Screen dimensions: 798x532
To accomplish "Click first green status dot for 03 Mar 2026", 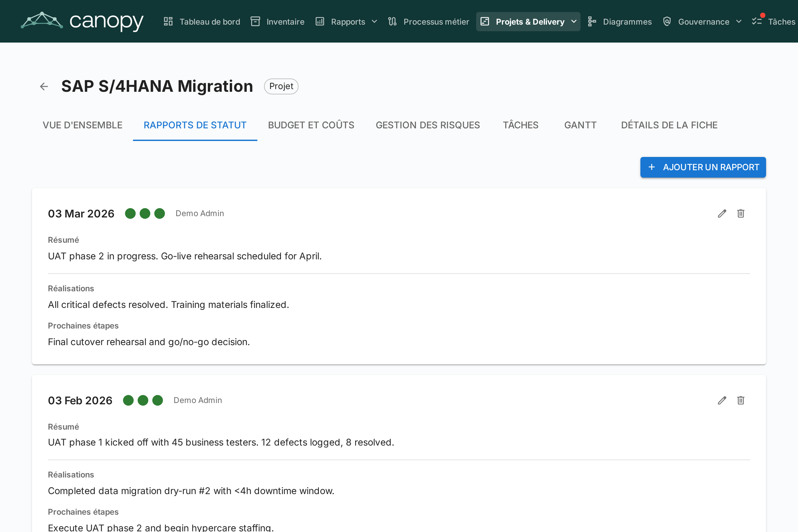I will point(130,213).
